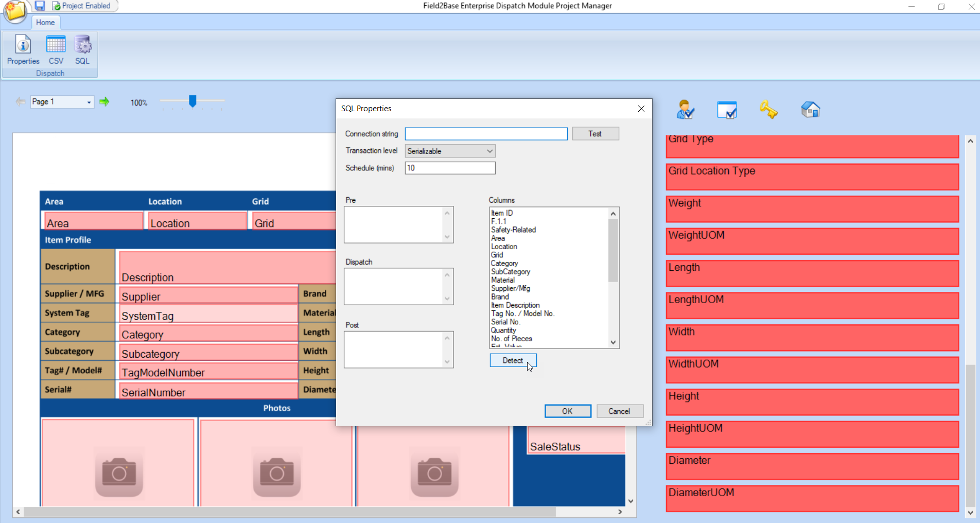Screen dimensions: 980x523
Task: Click the Detect columns button
Action: pyautogui.click(x=513, y=360)
